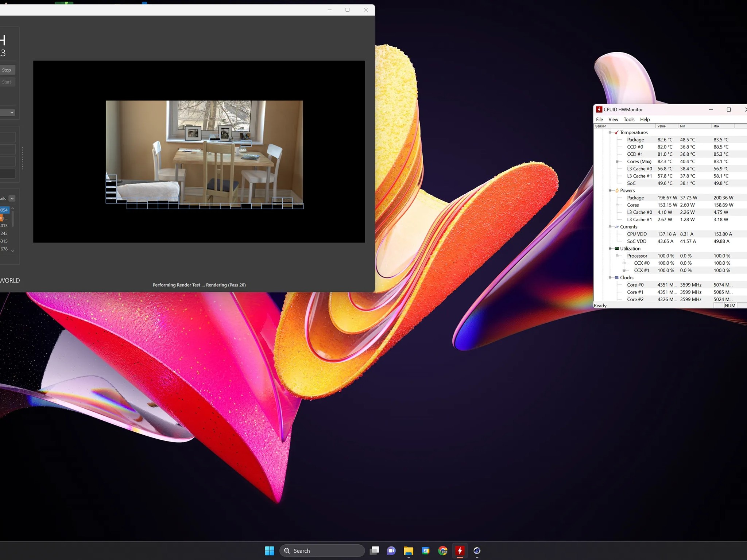The width and height of the screenshot is (747, 560).
Task: Open Google Calendar from the taskbar
Action: click(426, 551)
